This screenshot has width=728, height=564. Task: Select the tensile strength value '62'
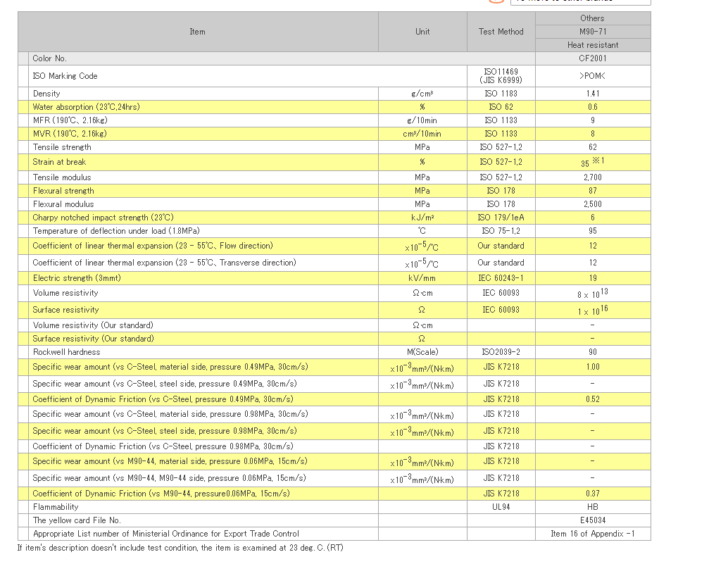coord(593,148)
